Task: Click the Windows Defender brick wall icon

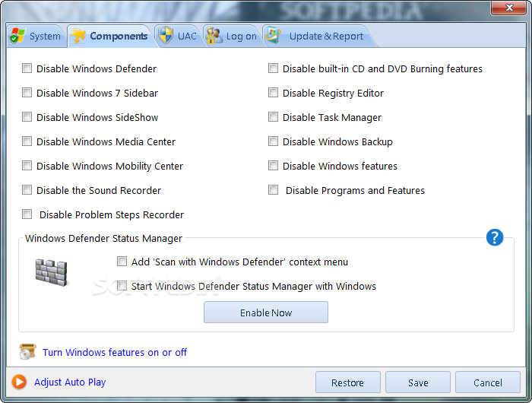Action: pyautogui.click(x=51, y=273)
